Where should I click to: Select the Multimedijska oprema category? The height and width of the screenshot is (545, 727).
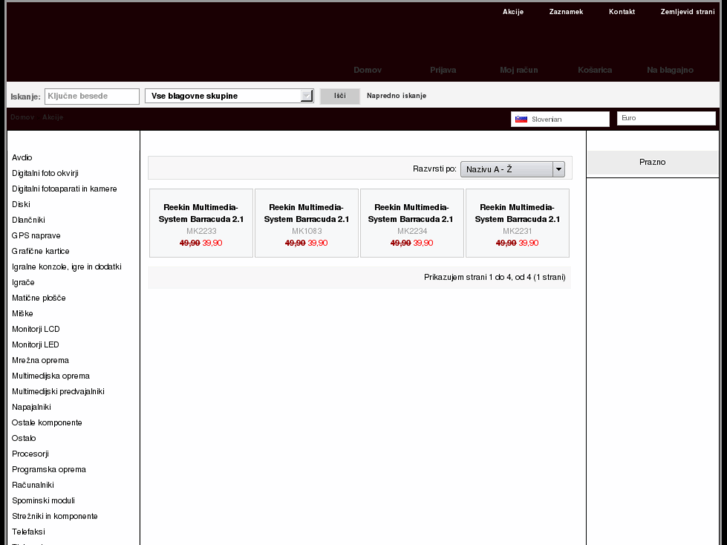click(51, 376)
